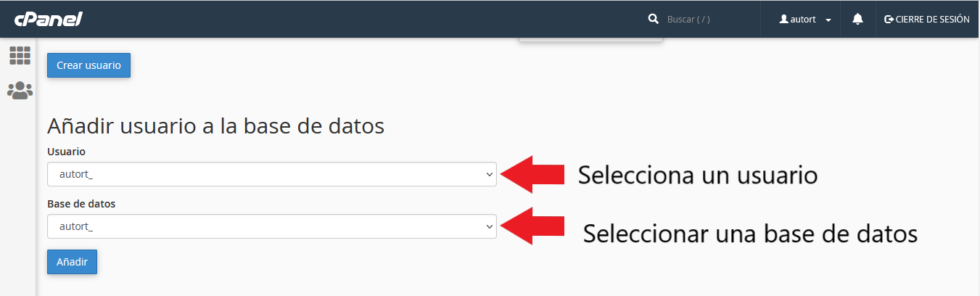Viewport: 980px width, 296px height.
Task: Open the Base de datos dropdown
Action: pos(271,226)
